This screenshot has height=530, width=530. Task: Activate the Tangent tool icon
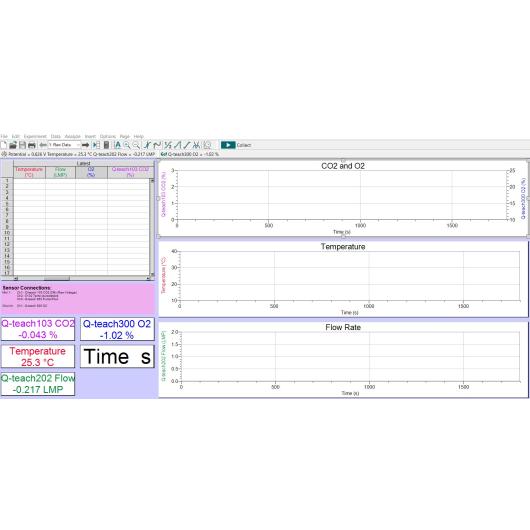coord(157,145)
